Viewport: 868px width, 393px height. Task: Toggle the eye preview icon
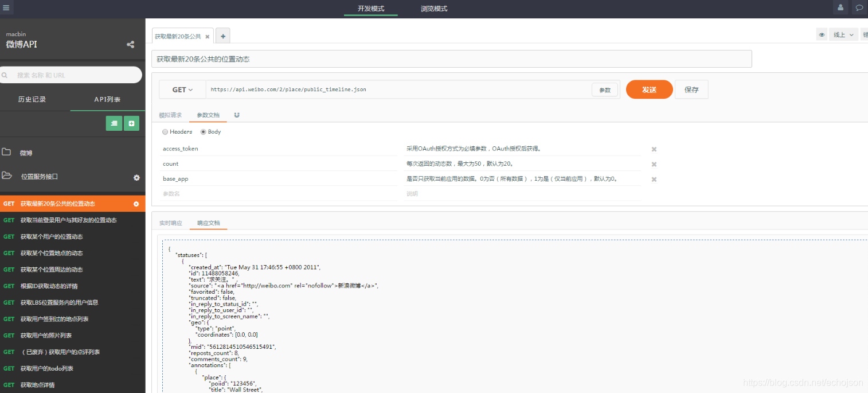tap(822, 35)
